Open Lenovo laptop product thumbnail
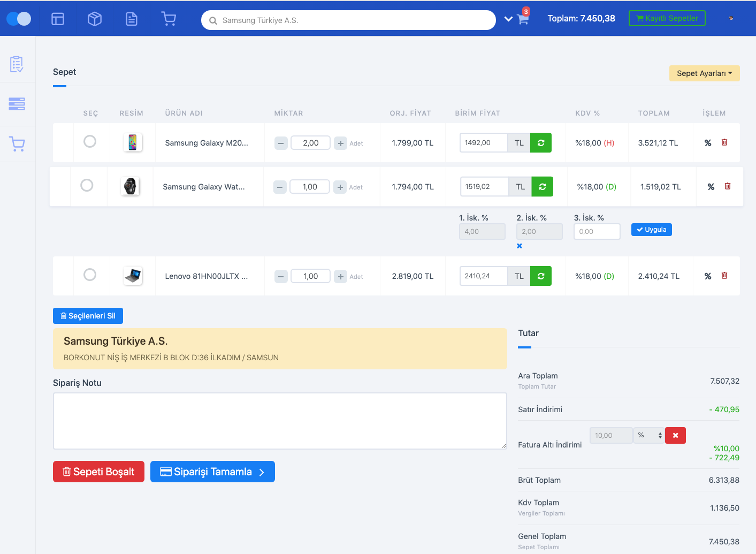756x554 pixels. coord(133,276)
